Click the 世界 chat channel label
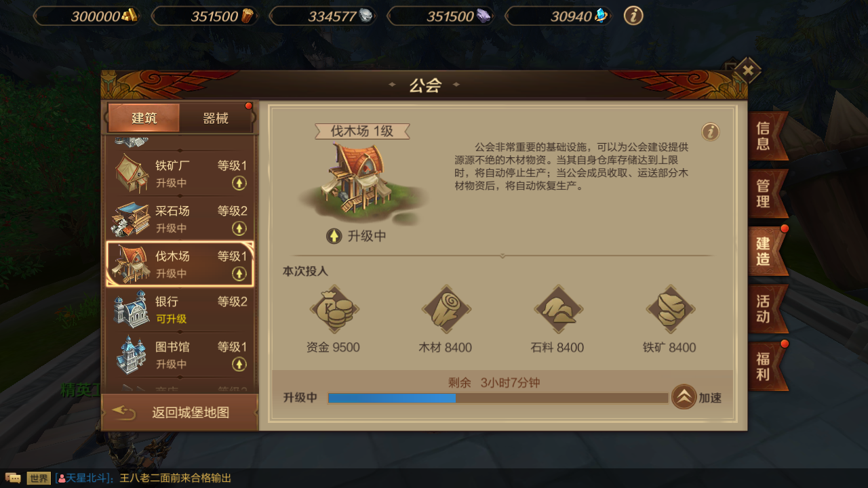868x488 pixels. (x=39, y=479)
